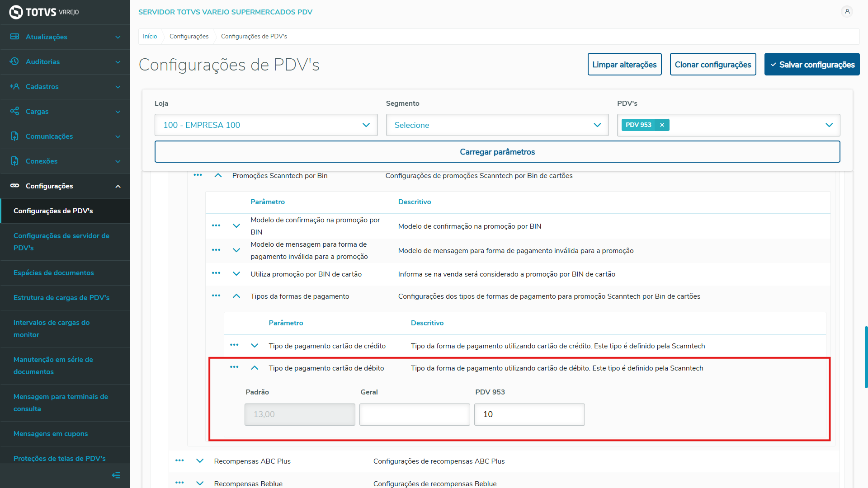Open the Atualizações sidebar icon
The image size is (868, 488).
[15, 37]
